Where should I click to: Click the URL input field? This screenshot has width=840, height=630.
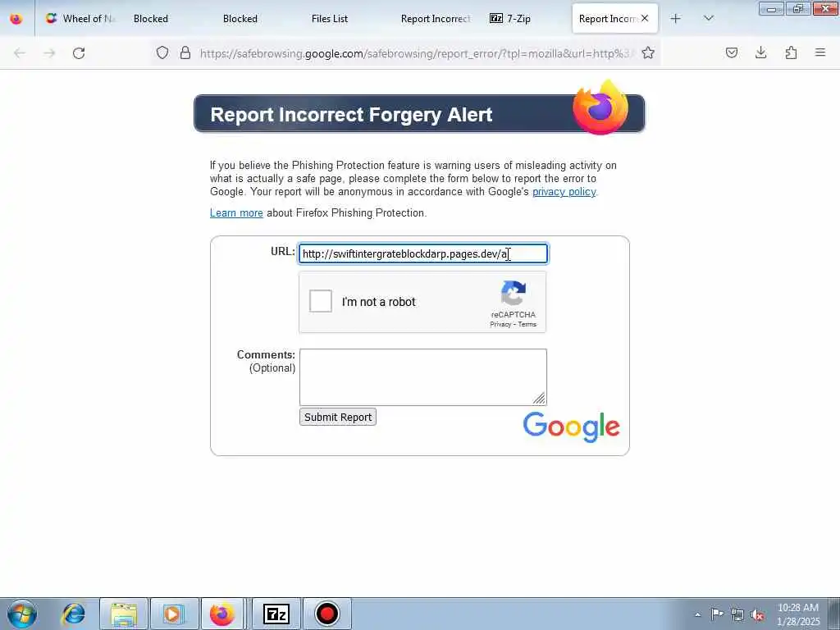[423, 253]
